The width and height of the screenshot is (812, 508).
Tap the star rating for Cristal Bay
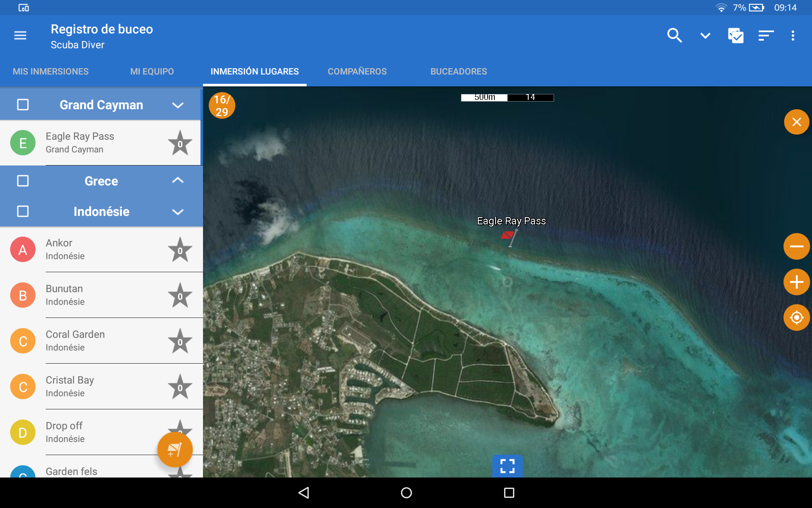coord(180,387)
